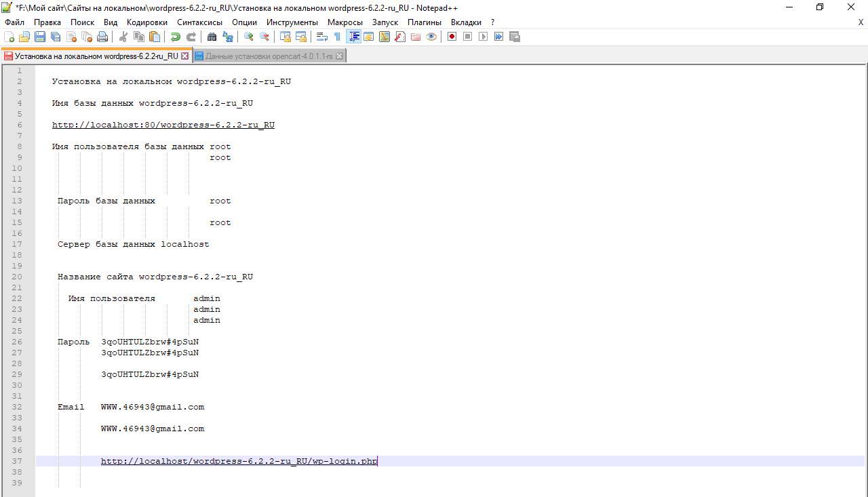Start macro recording with red circle icon
The image size is (868, 497).
(x=452, y=37)
